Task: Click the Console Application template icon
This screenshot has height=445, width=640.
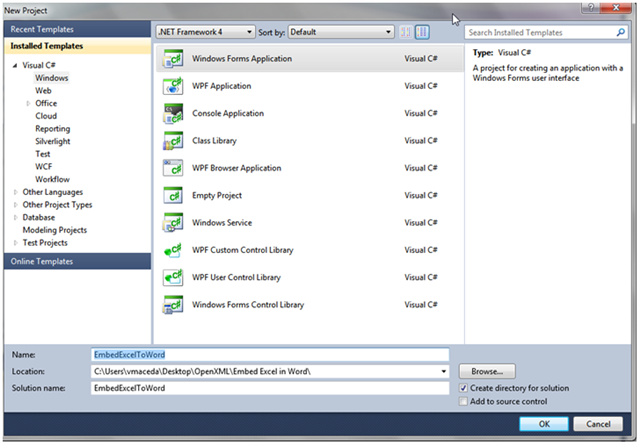Action: pos(173,113)
